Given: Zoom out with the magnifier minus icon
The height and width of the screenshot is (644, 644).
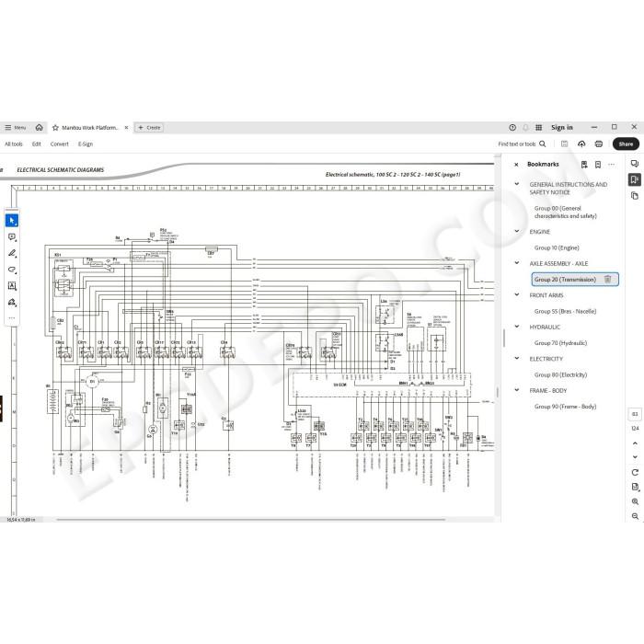Looking at the screenshot, I should [635, 516].
